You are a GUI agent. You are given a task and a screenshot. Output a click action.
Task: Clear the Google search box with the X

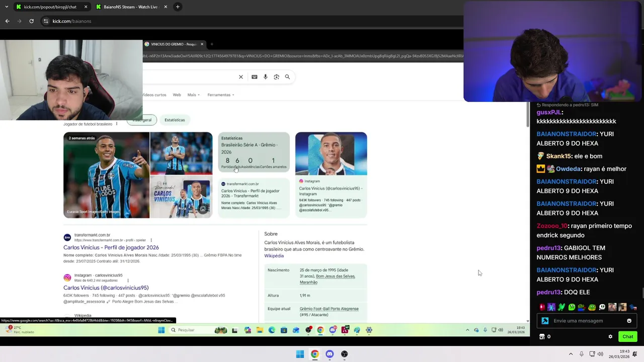(240, 77)
